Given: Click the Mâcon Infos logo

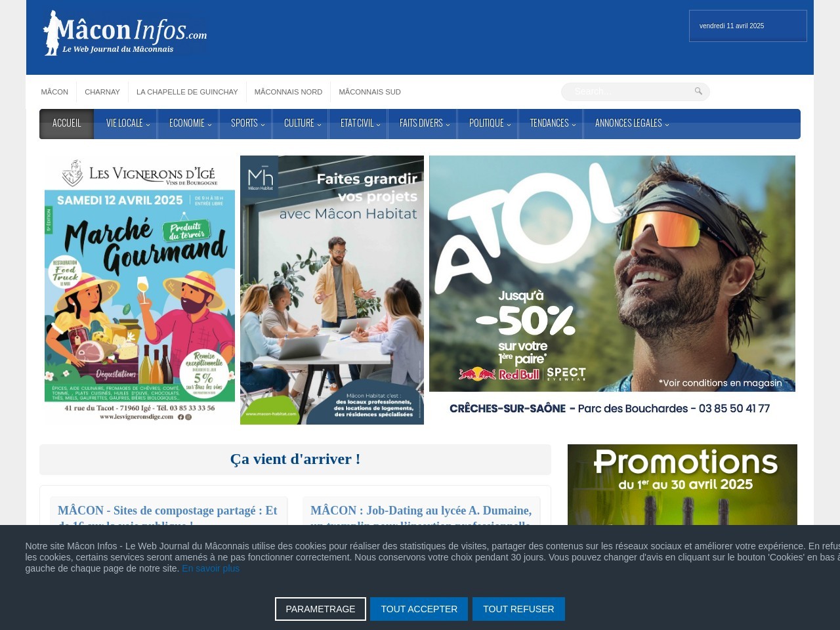Looking at the screenshot, I should (x=125, y=33).
